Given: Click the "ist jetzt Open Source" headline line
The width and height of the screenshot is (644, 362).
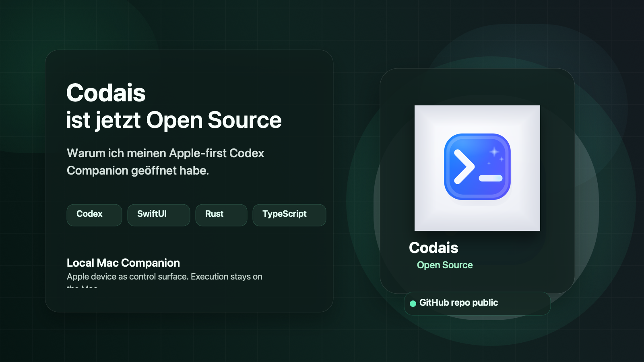Looking at the screenshot, I should click(174, 120).
